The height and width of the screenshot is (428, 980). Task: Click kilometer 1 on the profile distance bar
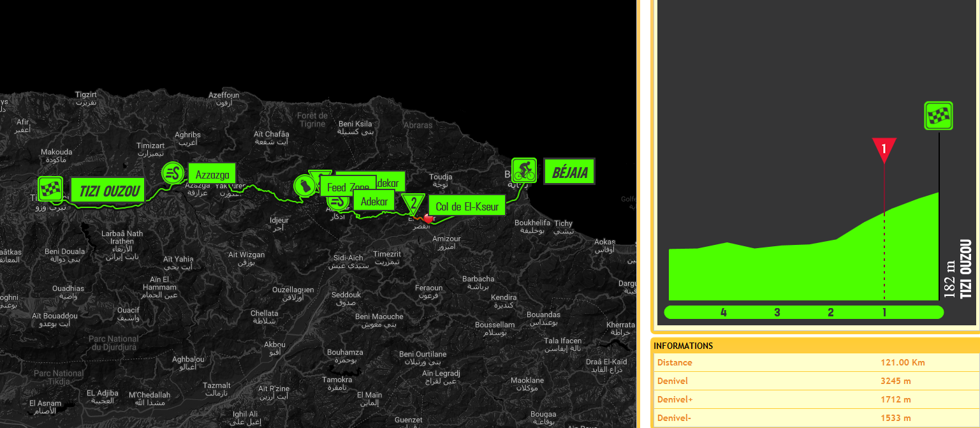point(884,313)
